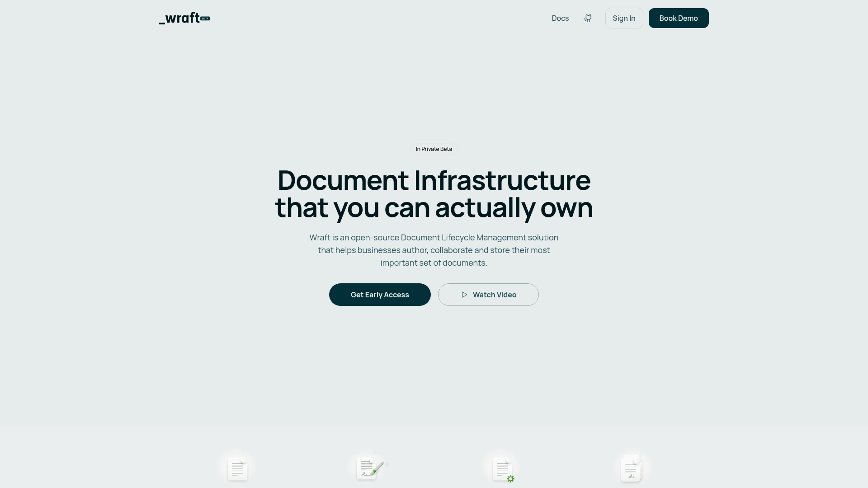Click the Wraft open-source description paragraph
The width and height of the screenshot is (868, 488).
(x=434, y=250)
